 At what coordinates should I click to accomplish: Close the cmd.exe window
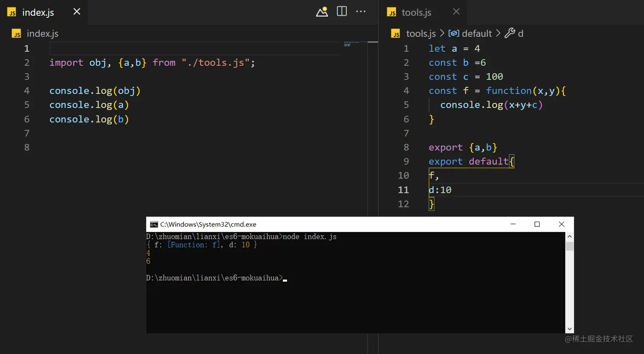(561, 224)
